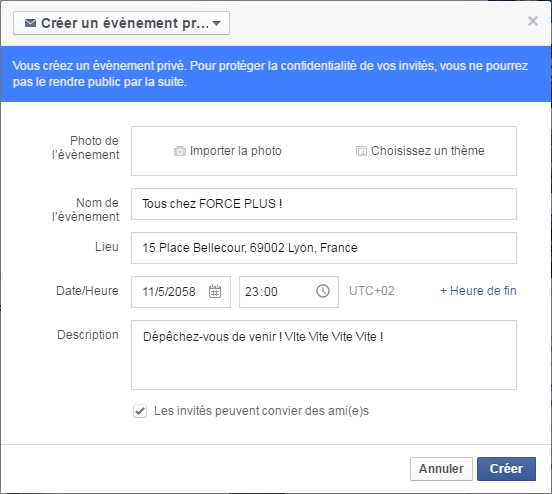Click the camera icon for photo import
The height and width of the screenshot is (494, 552).
click(x=180, y=151)
